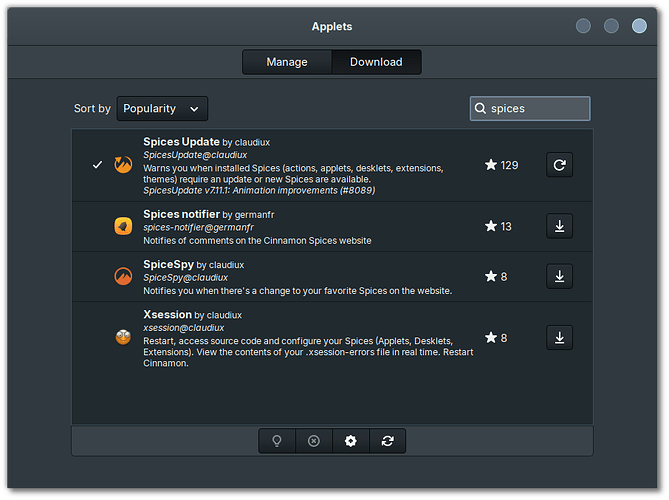This screenshot has width=669, height=500.
Task: Select the Spices Update by claudiux title
Action: tap(207, 142)
